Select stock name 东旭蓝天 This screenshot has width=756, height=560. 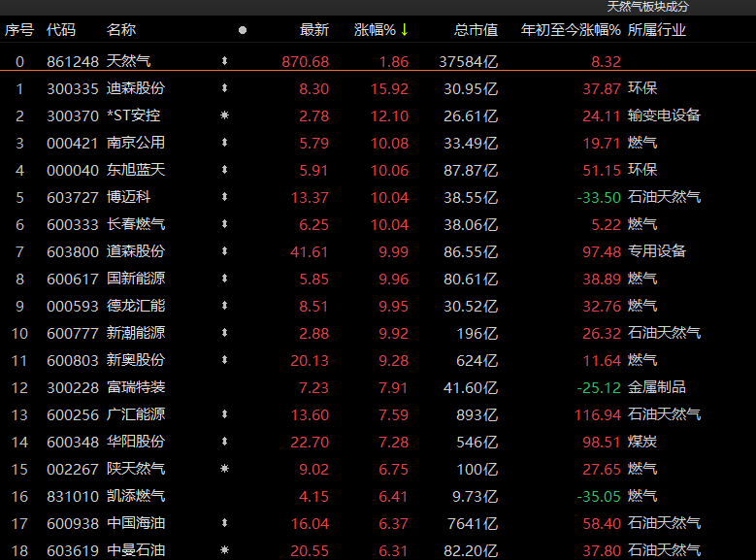(136, 170)
